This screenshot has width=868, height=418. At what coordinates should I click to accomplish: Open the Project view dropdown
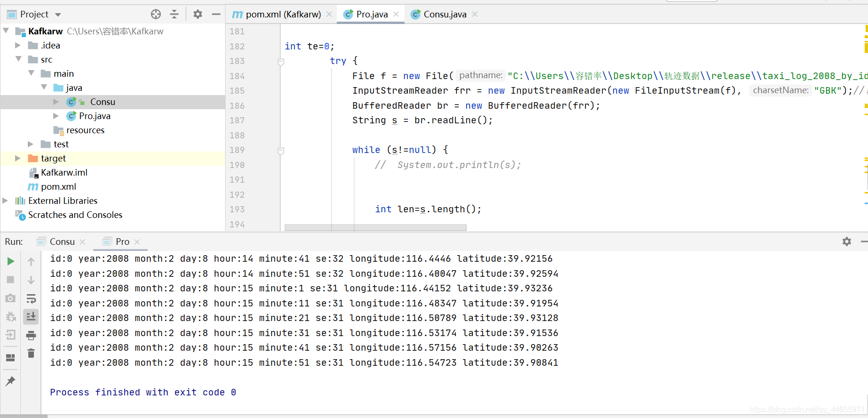click(x=58, y=15)
